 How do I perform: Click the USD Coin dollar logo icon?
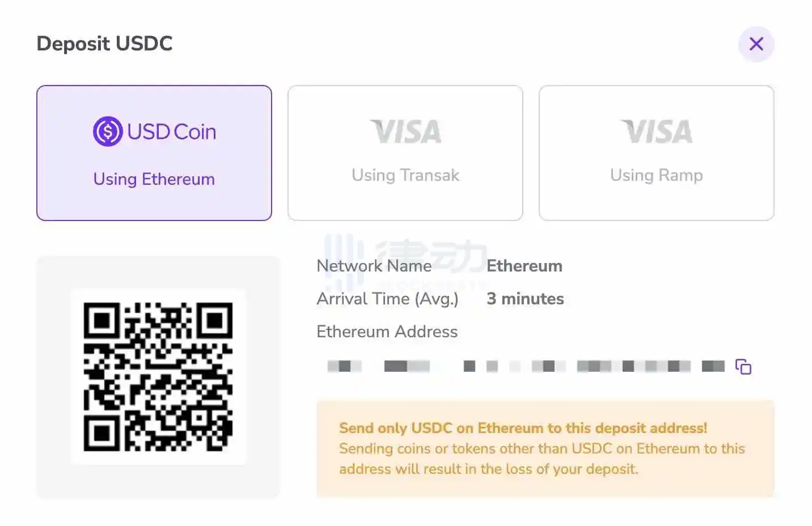[108, 131]
